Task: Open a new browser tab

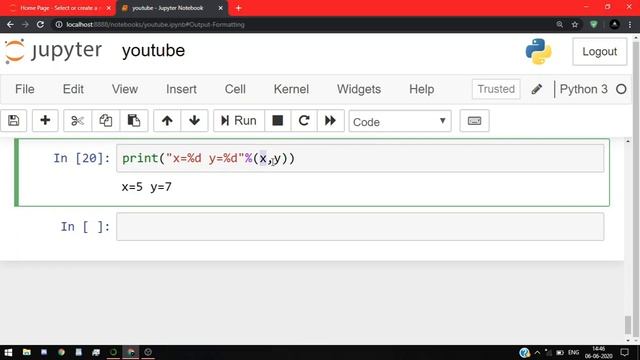Action: (238, 8)
